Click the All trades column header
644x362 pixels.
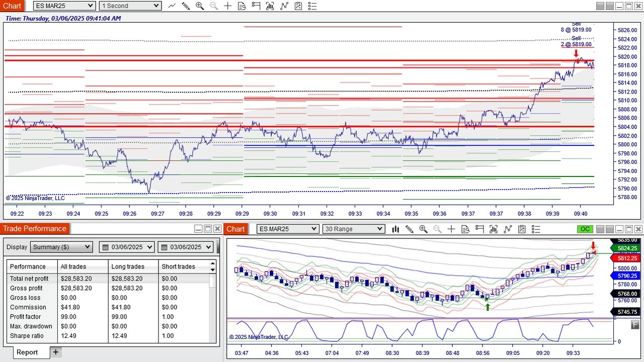tap(83, 266)
